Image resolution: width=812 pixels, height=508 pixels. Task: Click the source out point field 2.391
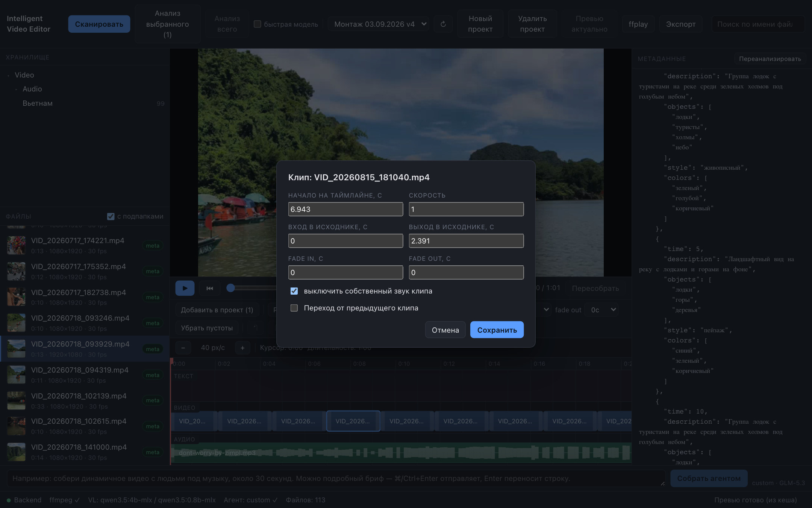(x=466, y=241)
